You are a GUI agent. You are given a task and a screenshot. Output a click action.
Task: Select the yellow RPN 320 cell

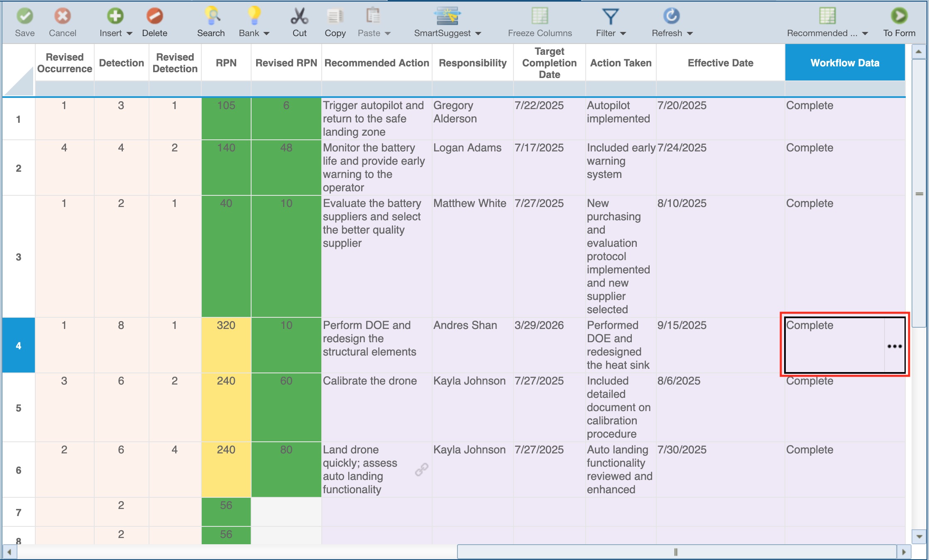226,345
